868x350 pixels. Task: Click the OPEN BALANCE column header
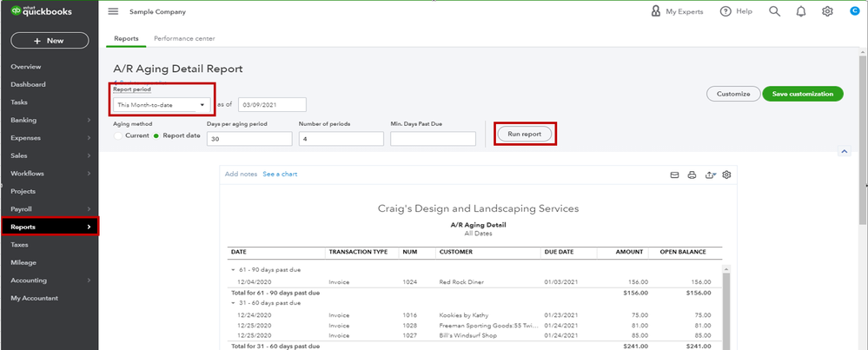pyautogui.click(x=683, y=252)
